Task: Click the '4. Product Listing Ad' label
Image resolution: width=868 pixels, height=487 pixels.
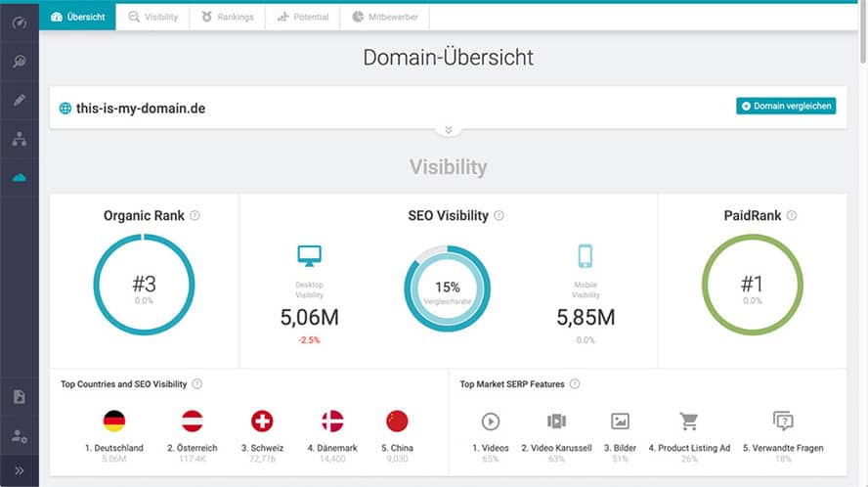Action: click(x=689, y=448)
